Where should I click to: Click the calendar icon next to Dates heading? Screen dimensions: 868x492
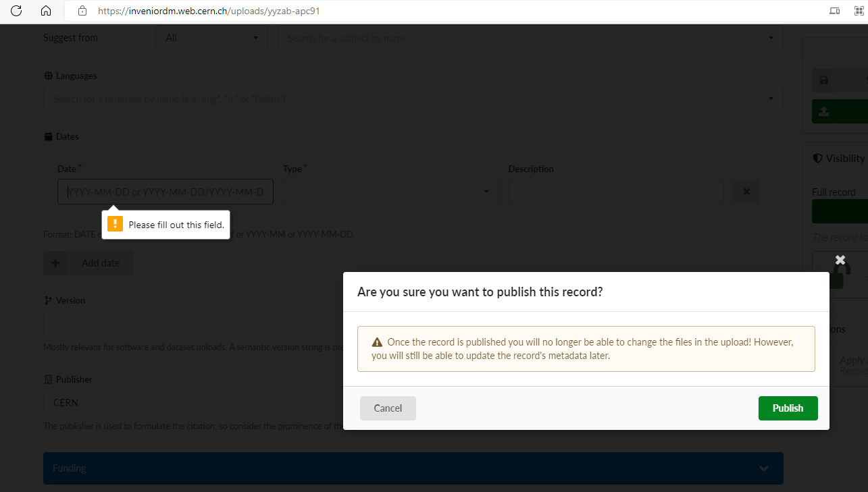pos(47,136)
